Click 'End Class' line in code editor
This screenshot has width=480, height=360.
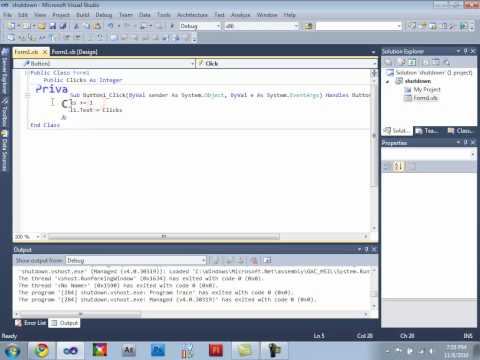45,125
